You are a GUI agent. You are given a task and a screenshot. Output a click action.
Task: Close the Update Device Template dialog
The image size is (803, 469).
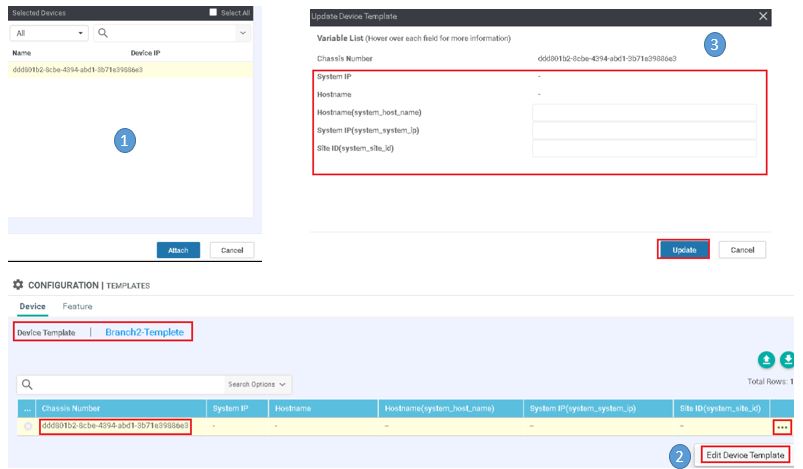tap(763, 16)
